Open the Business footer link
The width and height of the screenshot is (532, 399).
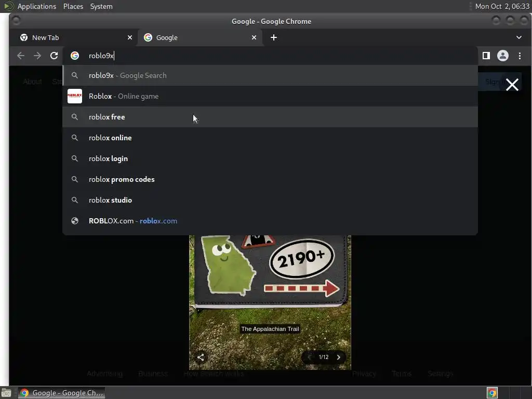(153, 374)
